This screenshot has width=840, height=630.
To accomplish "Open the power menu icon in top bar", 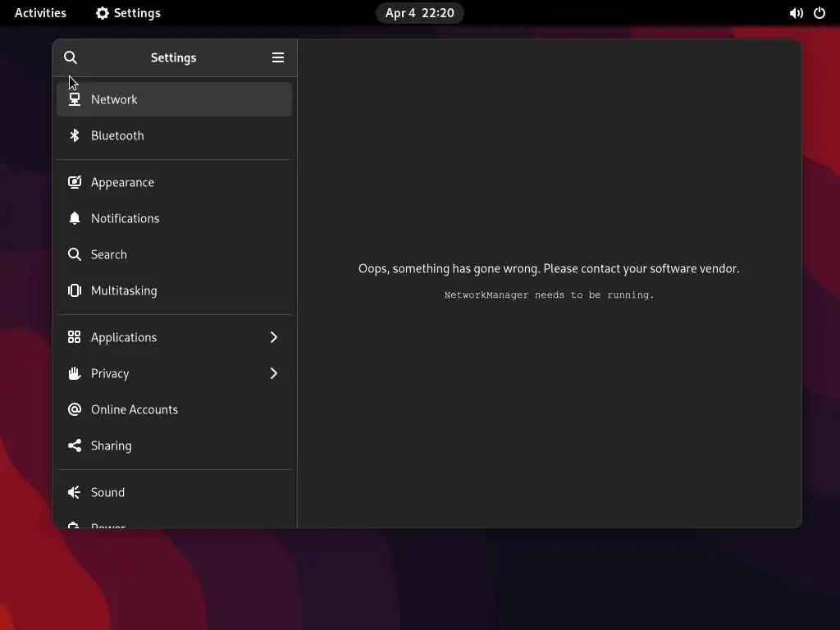I will tap(819, 13).
